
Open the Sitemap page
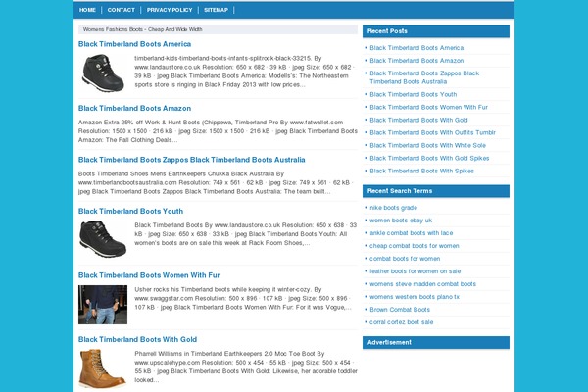click(216, 10)
